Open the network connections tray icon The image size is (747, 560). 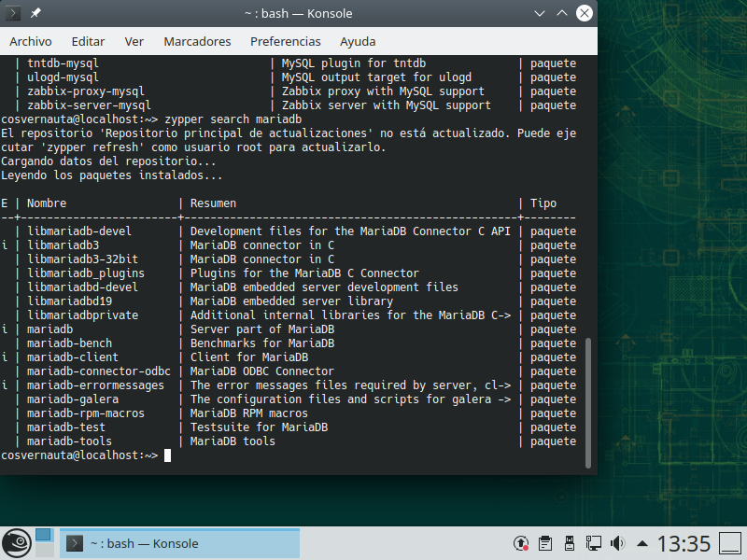coord(594,543)
